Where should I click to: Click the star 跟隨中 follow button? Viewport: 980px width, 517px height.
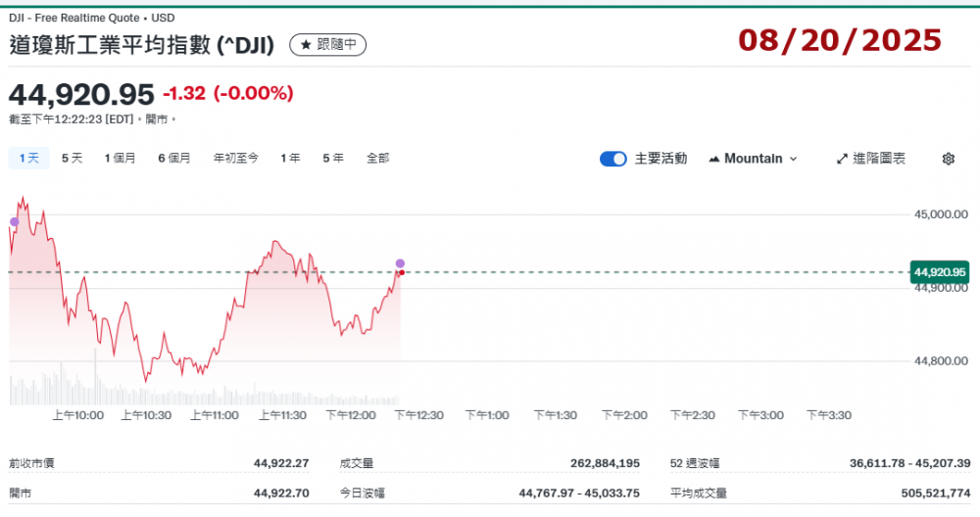click(328, 44)
